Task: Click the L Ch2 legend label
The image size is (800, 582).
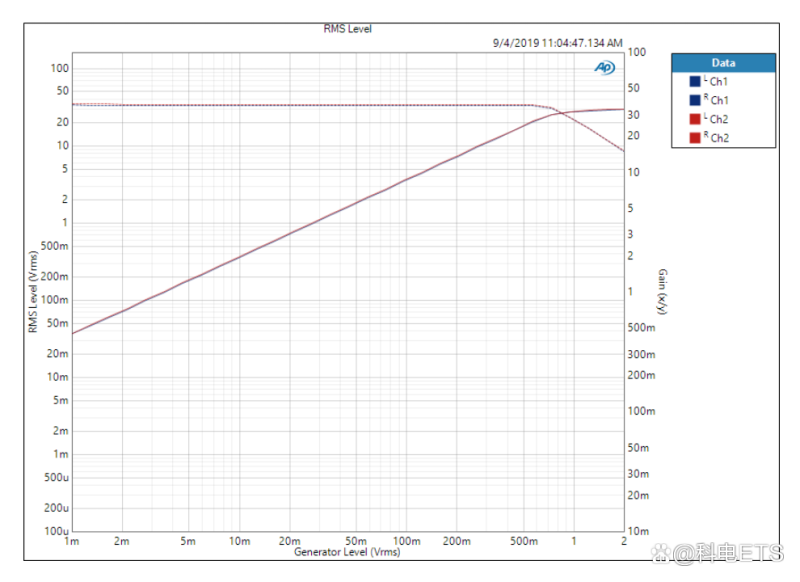Action: 716,119
